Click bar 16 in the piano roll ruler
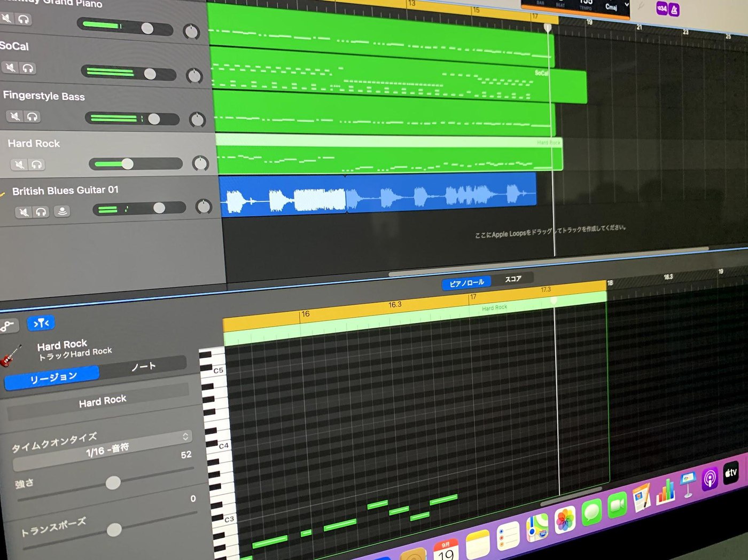Viewport: 748px width, 560px height. pyautogui.click(x=305, y=314)
